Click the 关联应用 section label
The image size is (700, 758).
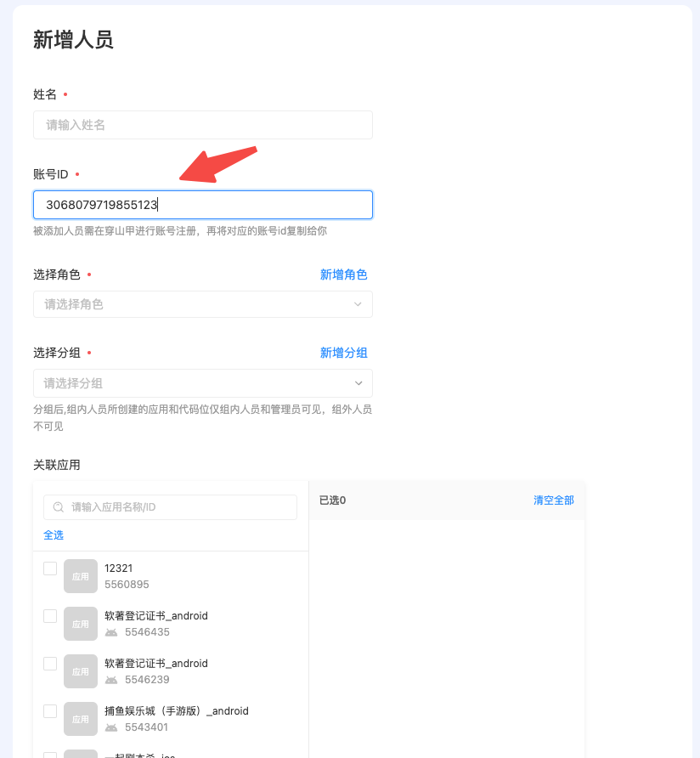click(57, 465)
